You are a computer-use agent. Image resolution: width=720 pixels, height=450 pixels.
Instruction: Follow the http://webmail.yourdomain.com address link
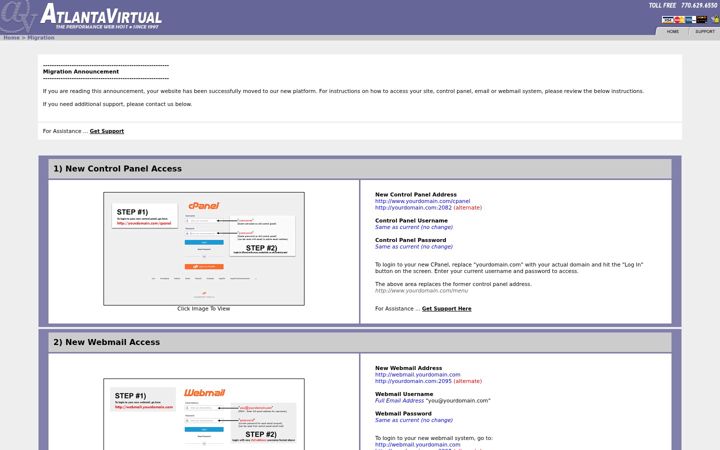point(417,375)
